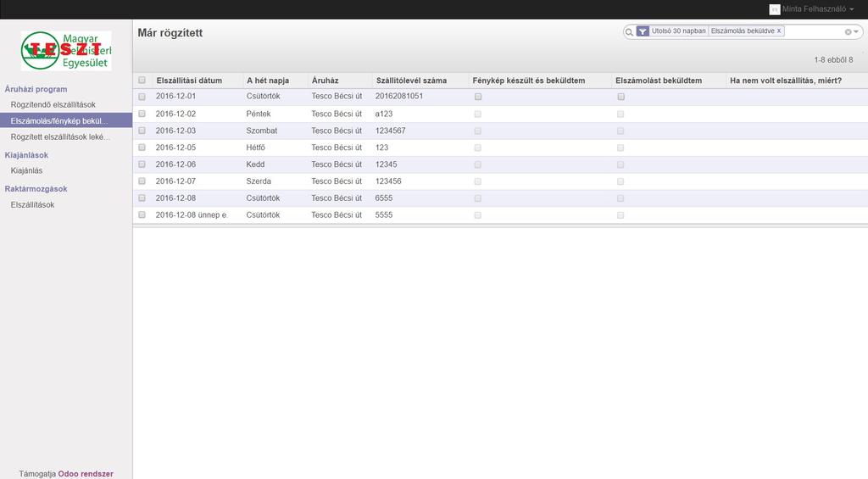Click the cell reading Hétfő
Viewport: 868px width, 479px height.
[256, 148]
